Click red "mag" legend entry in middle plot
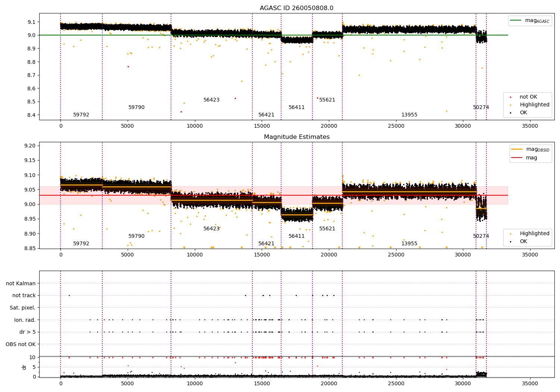The image size is (560, 392). (524, 158)
